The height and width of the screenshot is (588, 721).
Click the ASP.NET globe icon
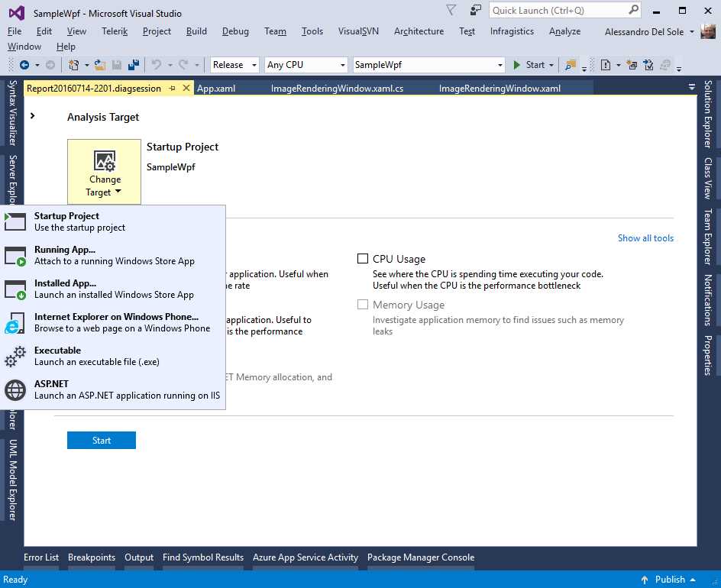[15, 390]
